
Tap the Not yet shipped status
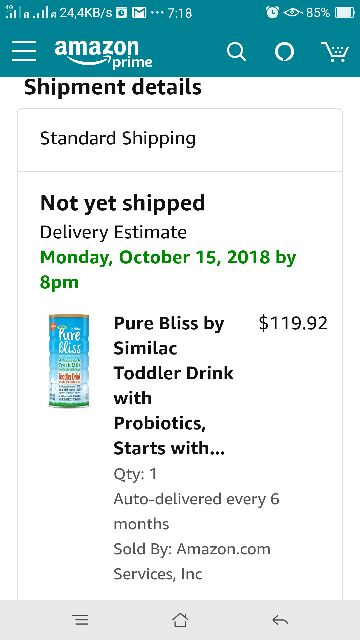click(x=122, y=203)
